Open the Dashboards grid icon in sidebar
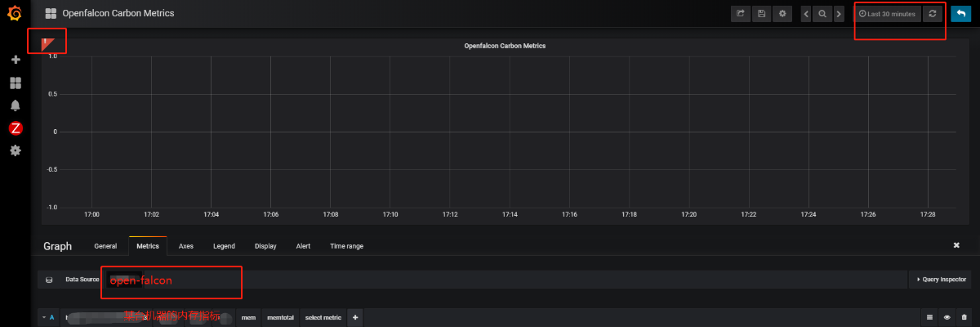The width and height of the screenshot is (980, 327). [x=15, y=83]
